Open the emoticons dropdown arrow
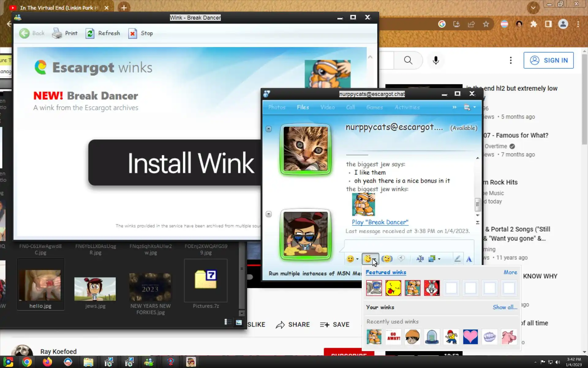Screen dimensions: 588x368 pyautogui.click(x=357, y=259)
